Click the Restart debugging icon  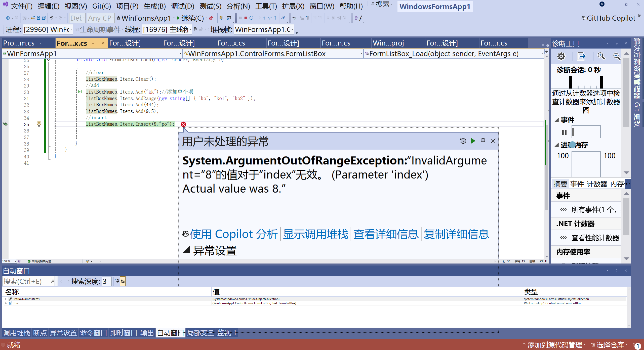tap(251, 18)
